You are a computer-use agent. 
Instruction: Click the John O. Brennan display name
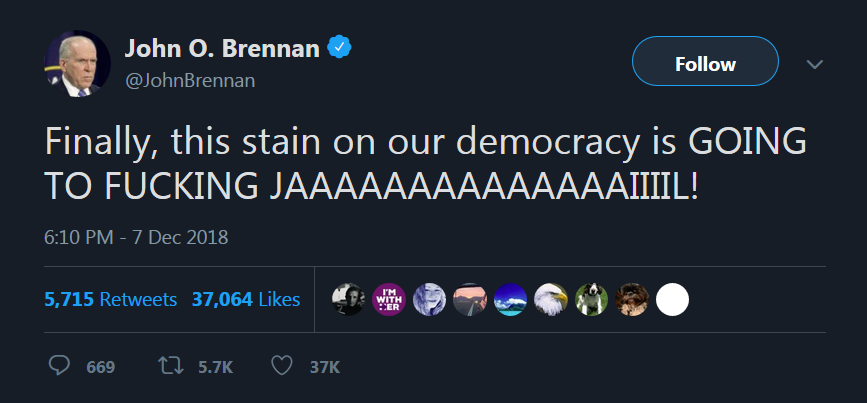pos(222,49)
